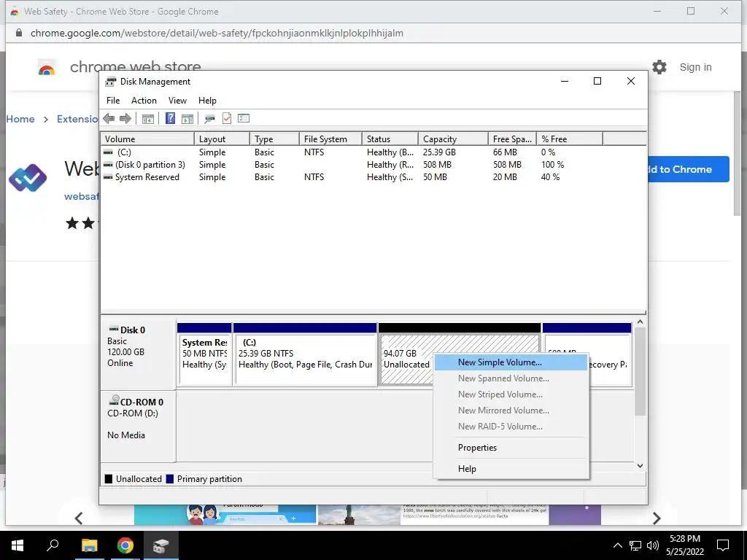Click the Unallocated black legend swatch
The width and height of the screenshot is (747, 560).
[109, 479]
